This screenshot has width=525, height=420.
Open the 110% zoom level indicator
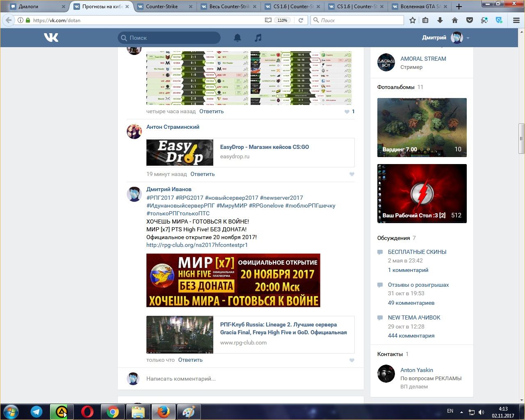pyautogui.click(x=282, y=20)
